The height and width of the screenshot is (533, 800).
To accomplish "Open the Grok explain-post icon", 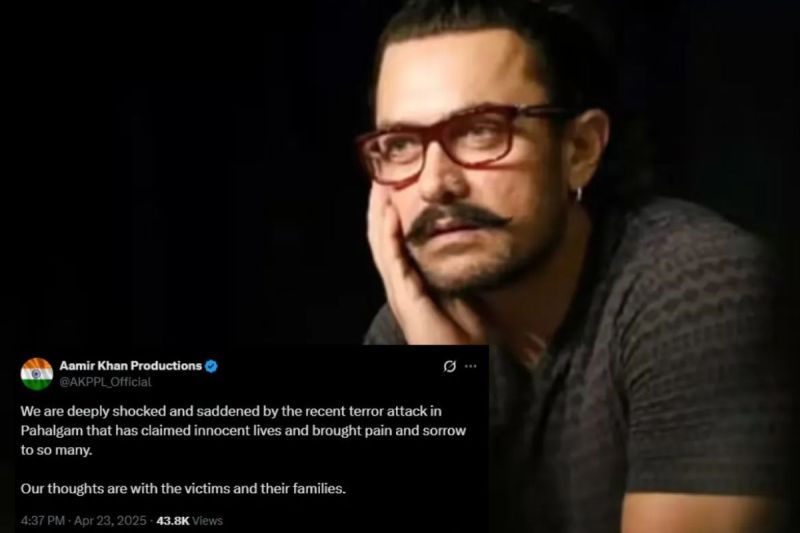I will pos(449,366).
